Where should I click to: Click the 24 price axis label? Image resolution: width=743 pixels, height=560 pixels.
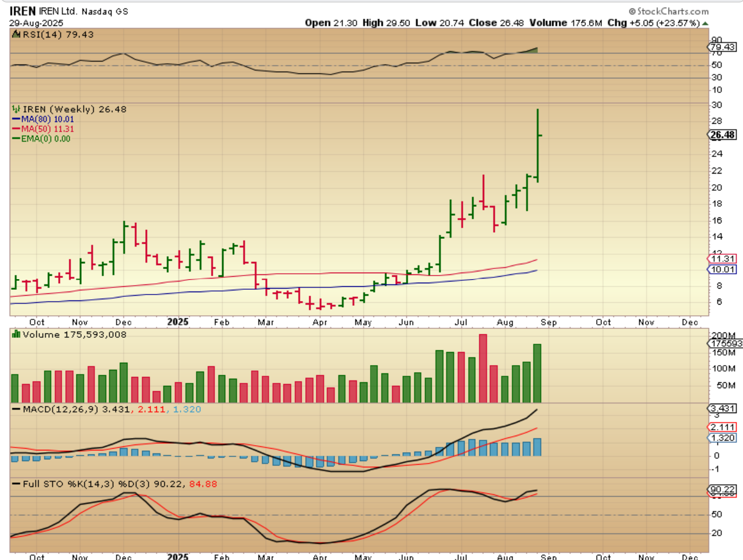pyautogui.click(x=718, y=154)
